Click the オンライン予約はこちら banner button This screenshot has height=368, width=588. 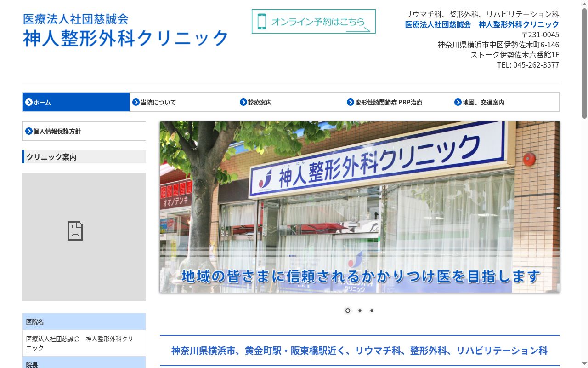[314, 22]
